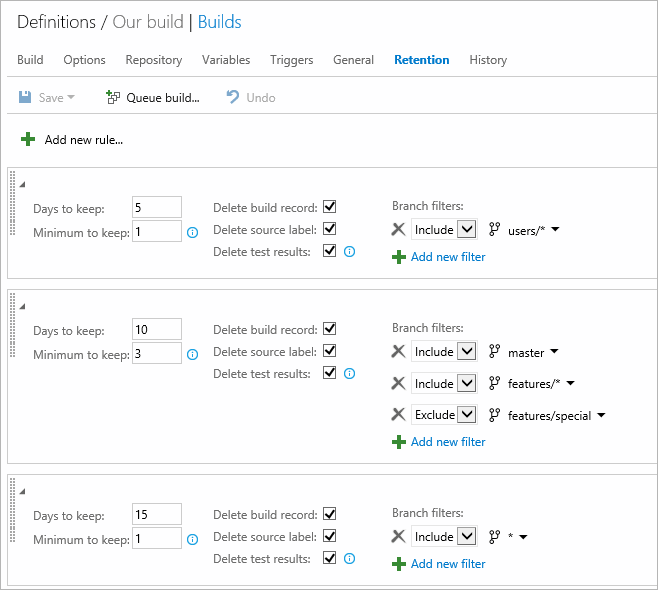Click the green plus Add new rule icon
Viewport: 658px width, 590px height.
point(28,140)
